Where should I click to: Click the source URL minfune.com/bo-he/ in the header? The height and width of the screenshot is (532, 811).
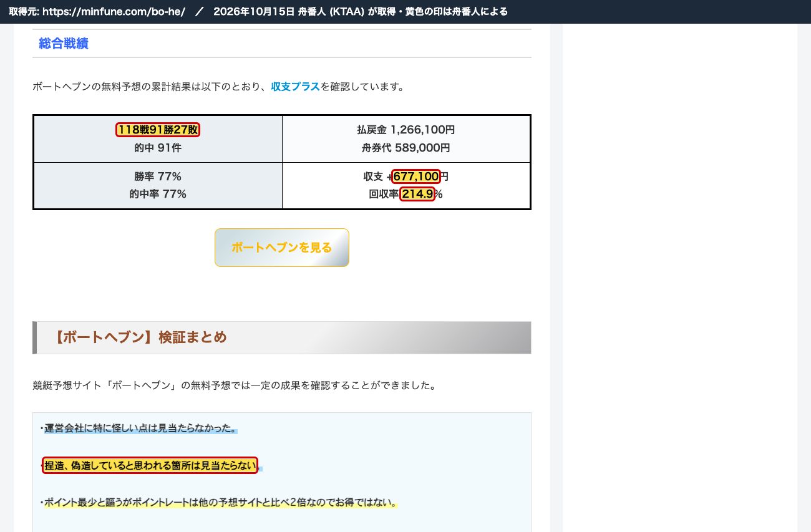(114, 12)
